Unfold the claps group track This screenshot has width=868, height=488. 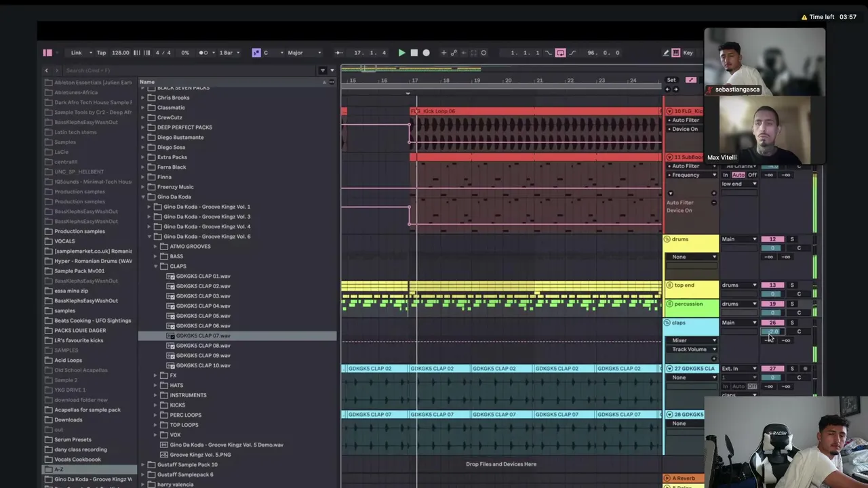[667, 323]
